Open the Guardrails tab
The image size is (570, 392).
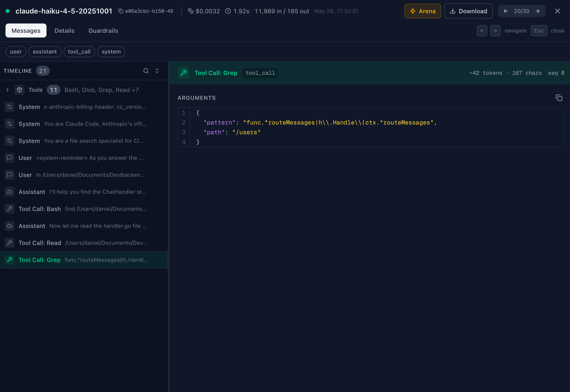(x=103, y=30)
